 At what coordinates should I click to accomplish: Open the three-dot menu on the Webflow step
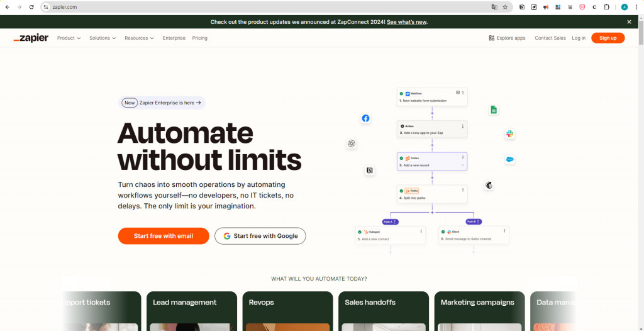463,93
